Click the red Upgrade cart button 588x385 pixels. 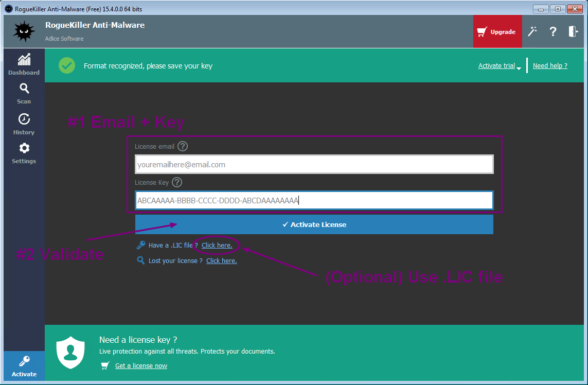[x=497, y=31]
